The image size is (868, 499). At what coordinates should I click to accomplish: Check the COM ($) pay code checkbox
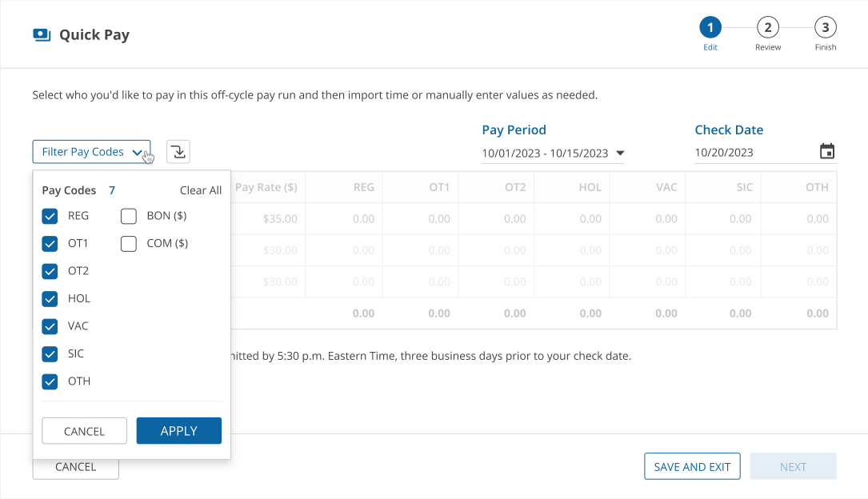pos(129,244)
